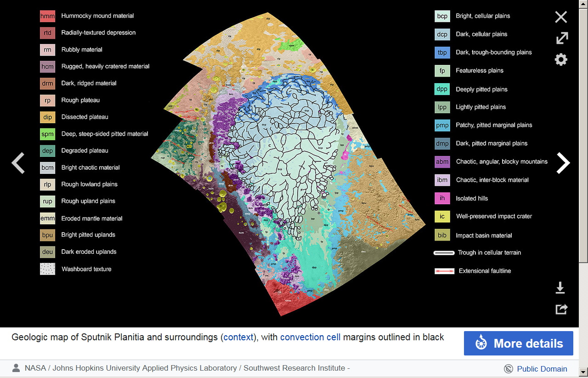
Task: Click the 'bpu' legend swatch
Action: [x=47, y=235]
